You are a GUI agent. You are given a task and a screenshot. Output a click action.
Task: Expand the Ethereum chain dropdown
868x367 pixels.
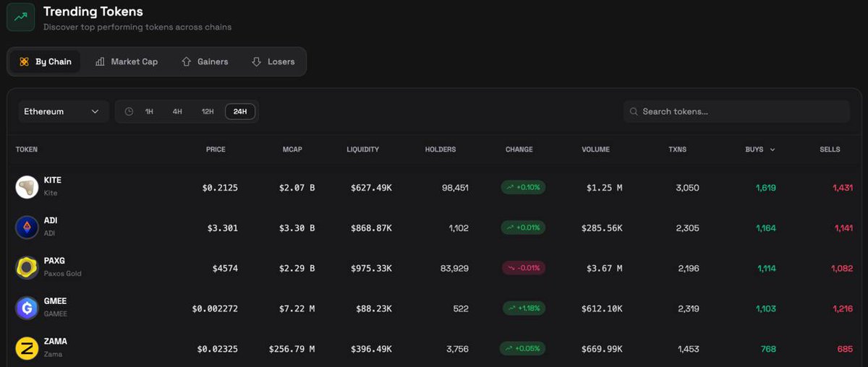coord(63,112)
